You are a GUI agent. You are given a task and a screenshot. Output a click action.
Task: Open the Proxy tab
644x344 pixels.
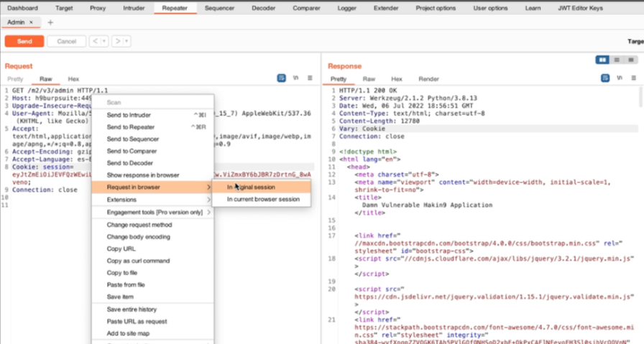98,8
